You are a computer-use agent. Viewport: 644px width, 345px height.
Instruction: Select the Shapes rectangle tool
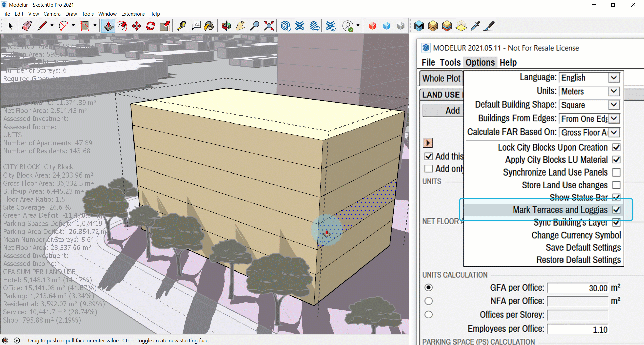tap(85, 26)
